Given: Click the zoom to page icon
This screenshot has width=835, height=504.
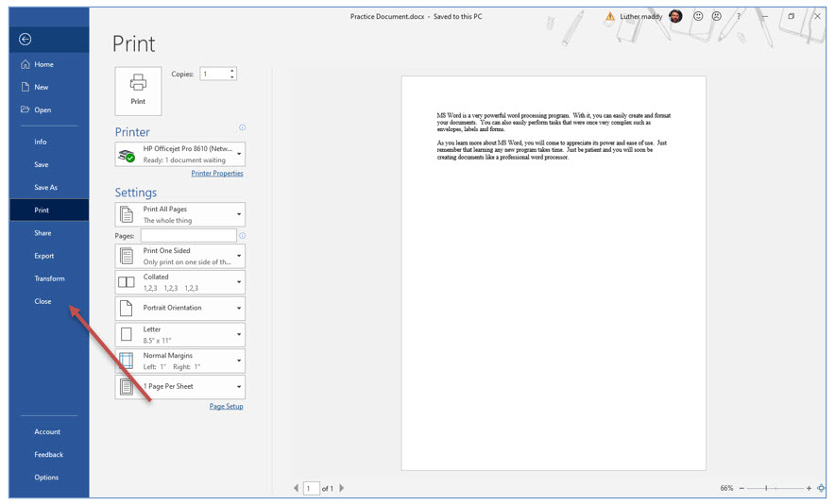Looking at the screenshot, I should 821,488.
